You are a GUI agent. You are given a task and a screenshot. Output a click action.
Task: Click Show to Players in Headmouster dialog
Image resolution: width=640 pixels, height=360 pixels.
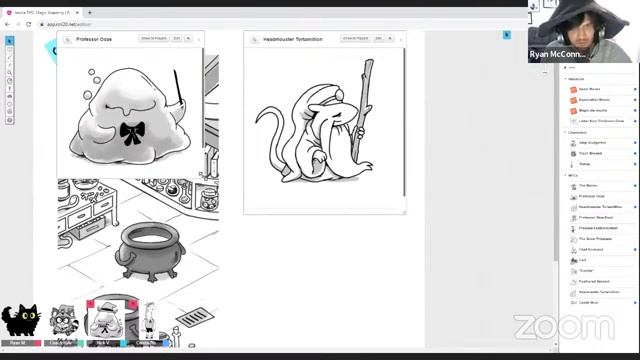pos(356,38)
